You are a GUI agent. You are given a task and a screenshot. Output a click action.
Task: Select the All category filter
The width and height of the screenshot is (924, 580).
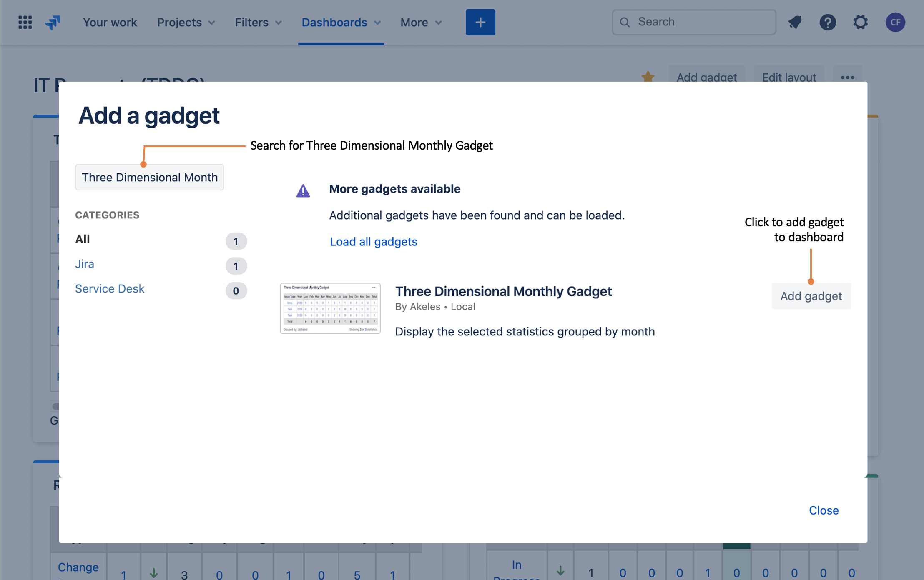point(83,239)
